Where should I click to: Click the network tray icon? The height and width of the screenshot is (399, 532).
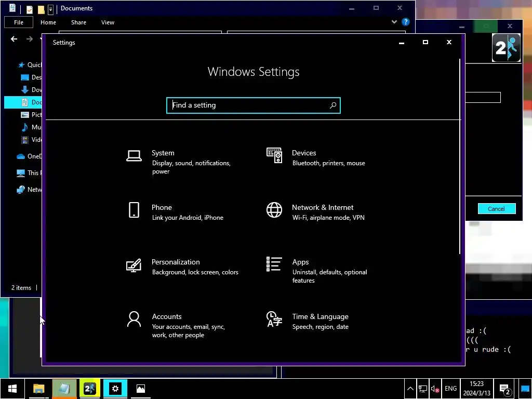click(423, 389)
